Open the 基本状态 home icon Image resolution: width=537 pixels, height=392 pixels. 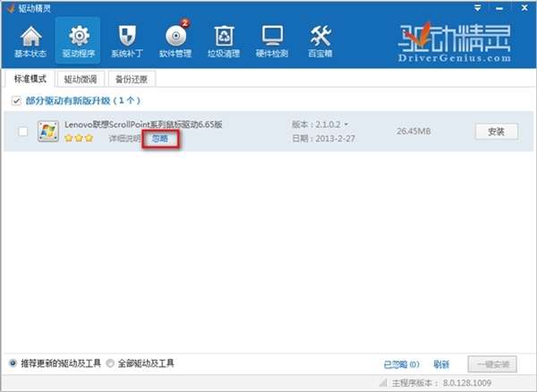point(30,41)
